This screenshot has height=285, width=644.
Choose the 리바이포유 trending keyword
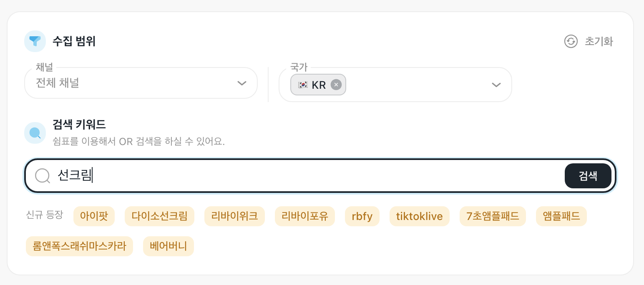click(x=304, y=216)
